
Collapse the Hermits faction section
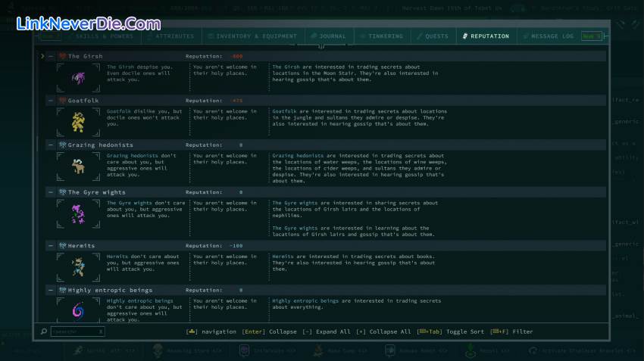pyautogui.click(x=52, y=246)
